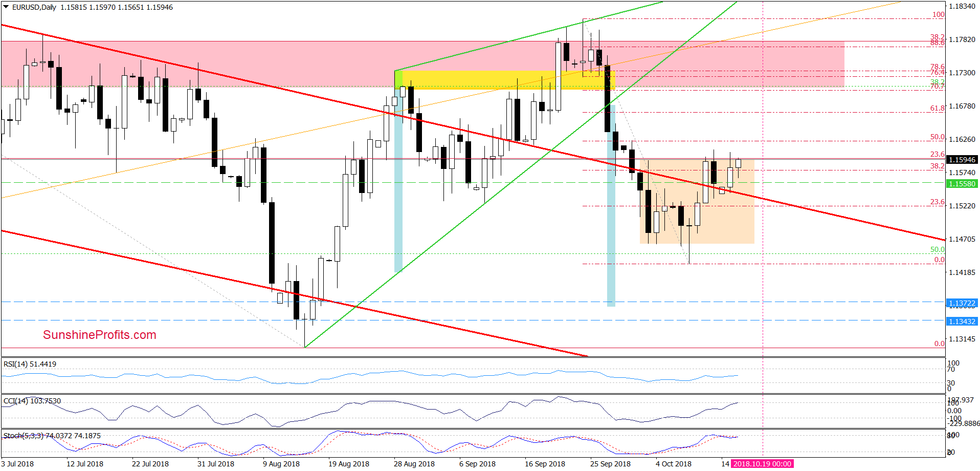The image size is (980, 471).
Task: Click the blue price label 1.13432
Action: [x=962, y=322]
